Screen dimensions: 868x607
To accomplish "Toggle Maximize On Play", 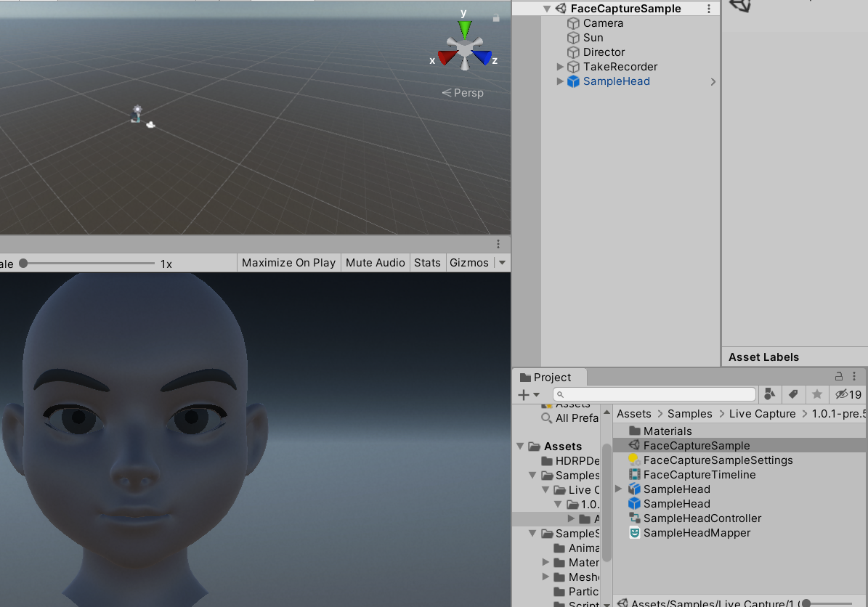I will pos(288,263).
